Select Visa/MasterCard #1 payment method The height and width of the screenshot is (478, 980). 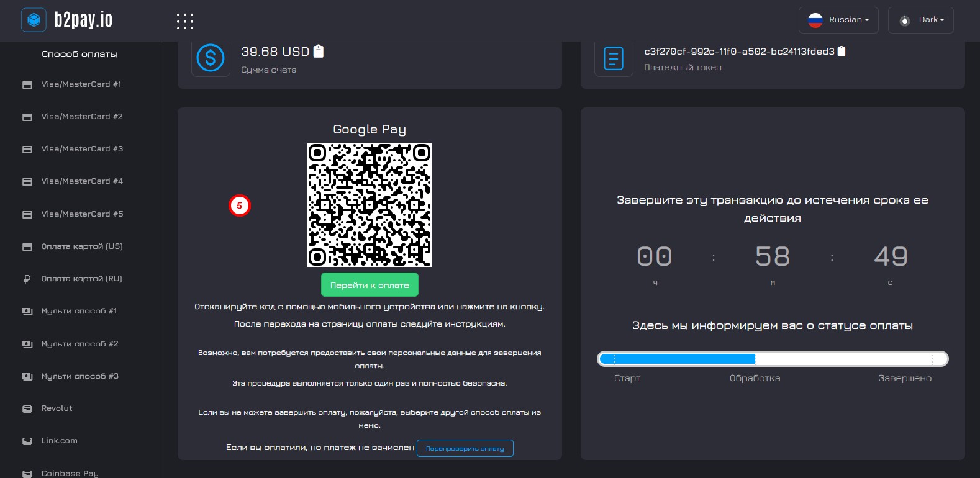point(81,84)
